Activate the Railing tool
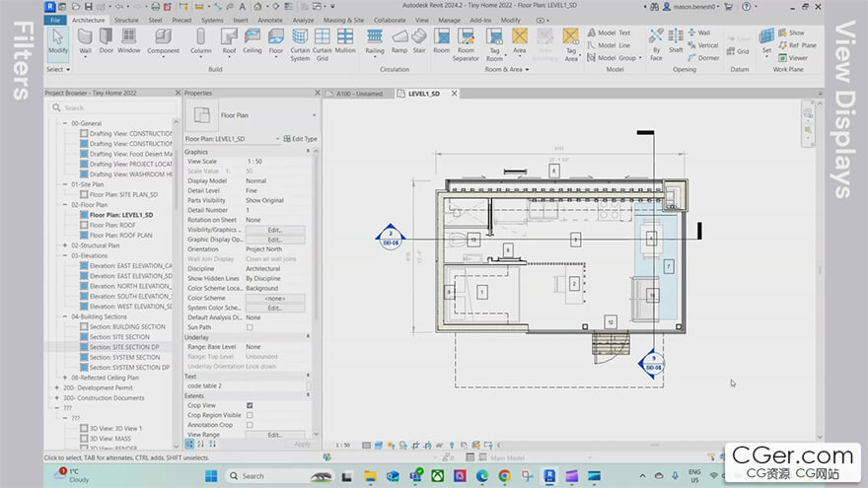 pyautogui.click(x=374, y=41)
